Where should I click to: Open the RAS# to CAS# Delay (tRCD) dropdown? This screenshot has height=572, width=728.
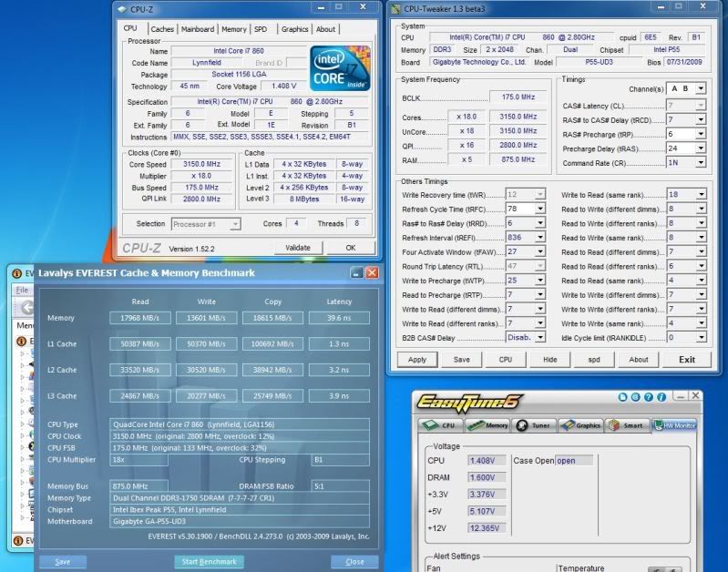tap(701, 120)
